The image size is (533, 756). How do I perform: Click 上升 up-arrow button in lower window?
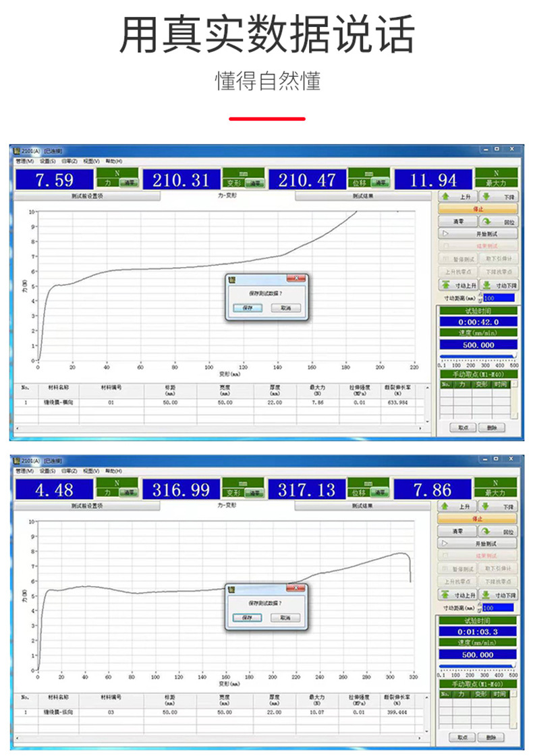(x=457, y=506)
